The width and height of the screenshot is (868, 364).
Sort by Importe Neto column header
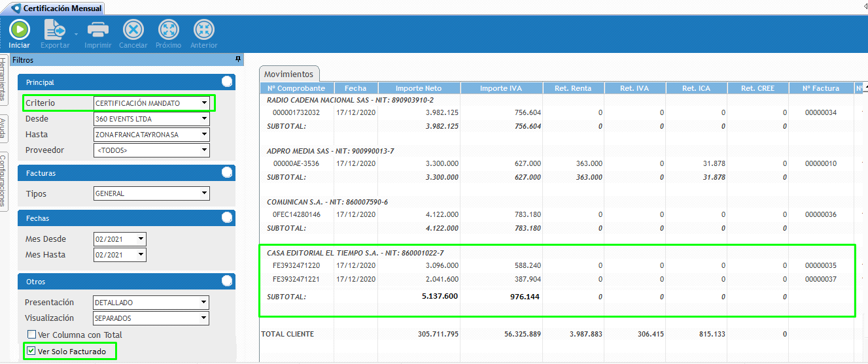pyautogui.click(x=419, y=88)
